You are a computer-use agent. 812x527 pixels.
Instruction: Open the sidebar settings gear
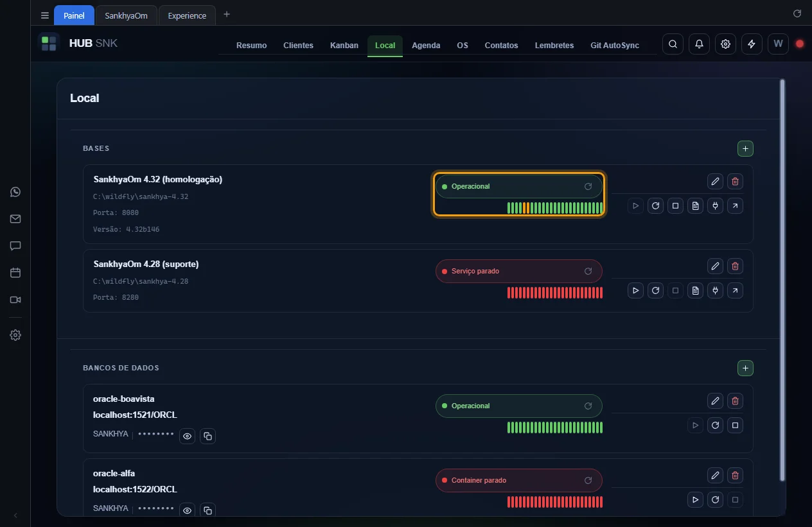point(15,335)
